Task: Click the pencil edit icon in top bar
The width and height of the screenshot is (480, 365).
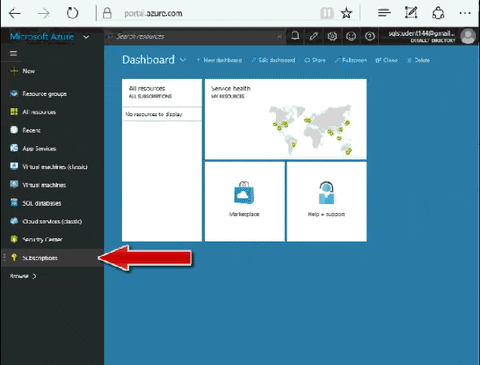Action: coord(313,36)
